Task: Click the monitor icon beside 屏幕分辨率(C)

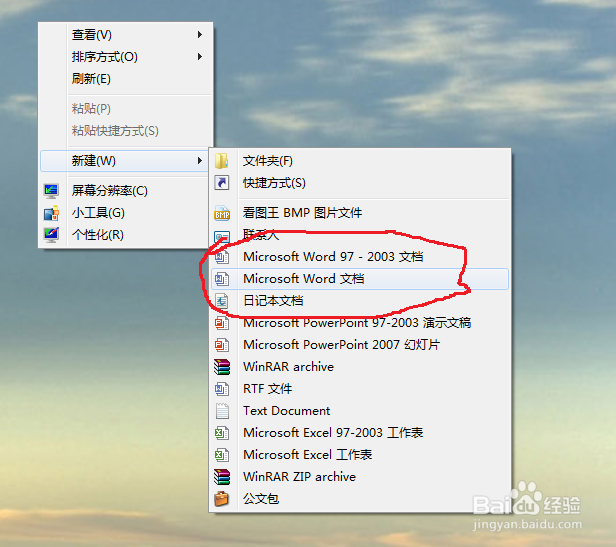Action: click(x=51, y=191)
